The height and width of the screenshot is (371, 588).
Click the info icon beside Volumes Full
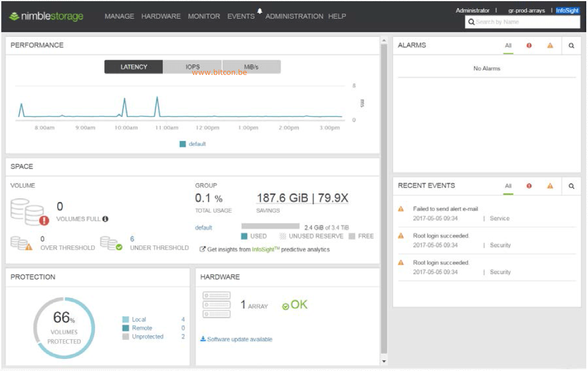coord(105,219)
